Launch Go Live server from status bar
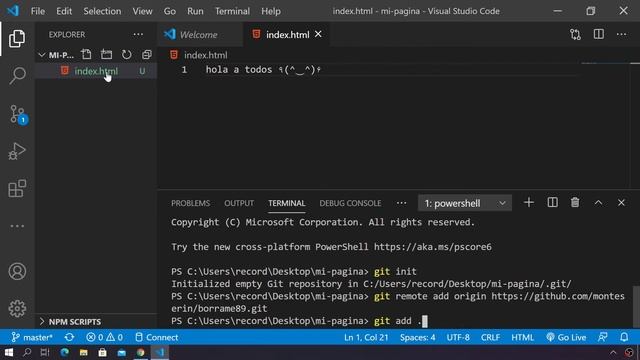This screenshot has width=640, height=360. (566, 338)
